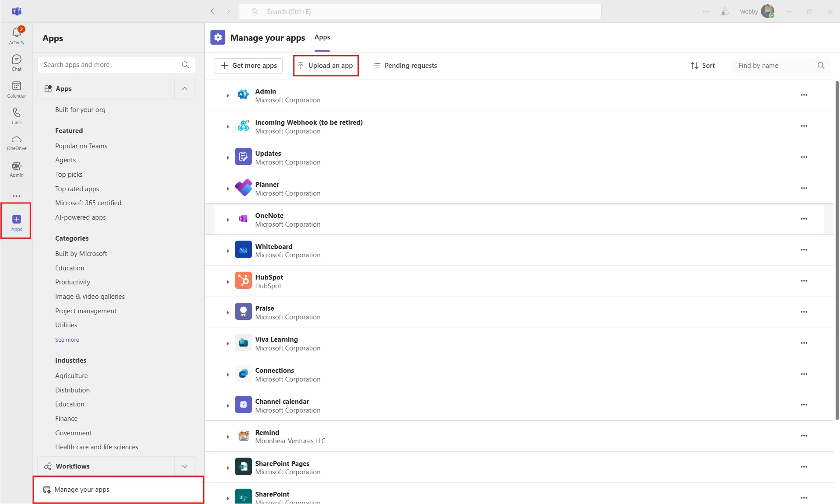Open more options for OneNote row

[x=804, y=219]
